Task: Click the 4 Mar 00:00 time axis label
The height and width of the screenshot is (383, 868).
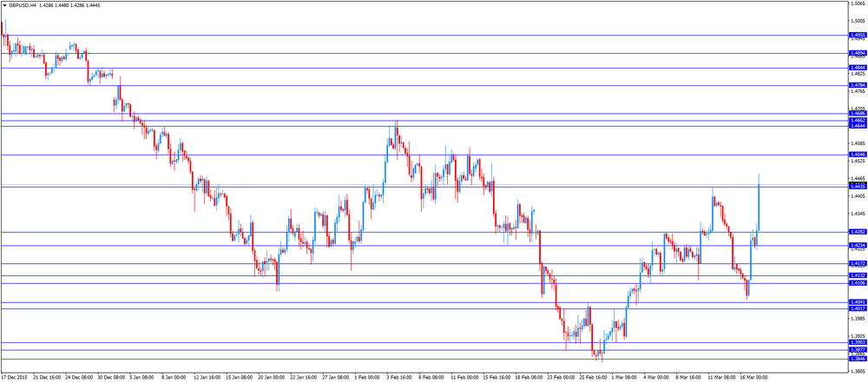Action: click(x=656, y=377)
